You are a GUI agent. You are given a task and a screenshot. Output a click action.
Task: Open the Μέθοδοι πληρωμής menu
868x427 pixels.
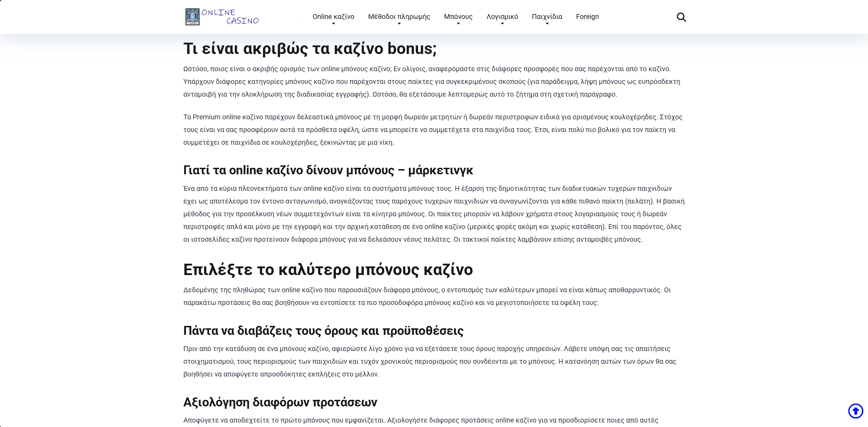[x=399, y=17]
